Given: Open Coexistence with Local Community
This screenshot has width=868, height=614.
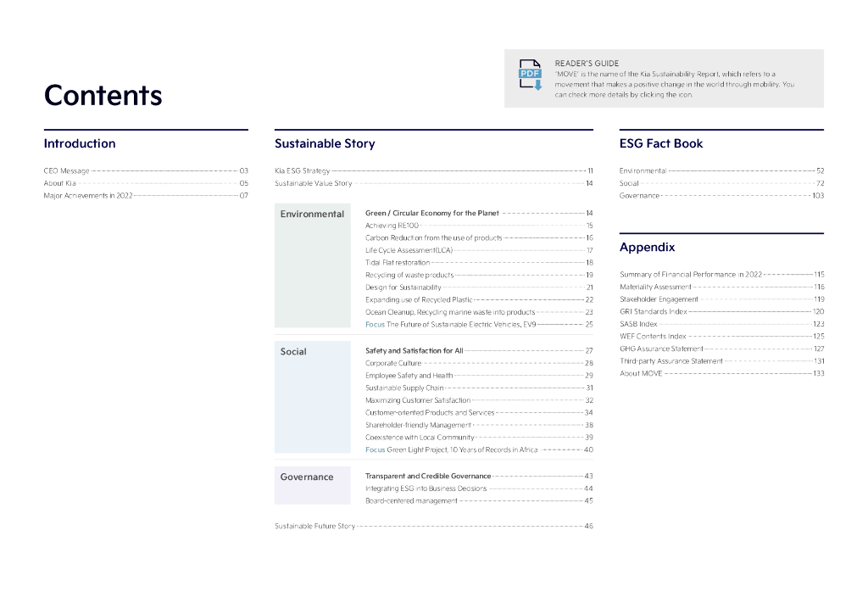Looking at the screenshot, I should 479,438.
